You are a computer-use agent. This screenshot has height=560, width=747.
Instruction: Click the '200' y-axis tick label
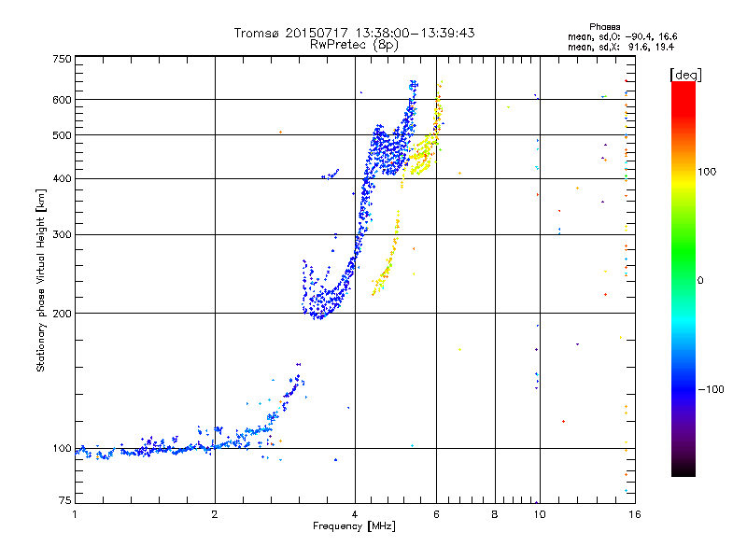(x=62, y=314)
